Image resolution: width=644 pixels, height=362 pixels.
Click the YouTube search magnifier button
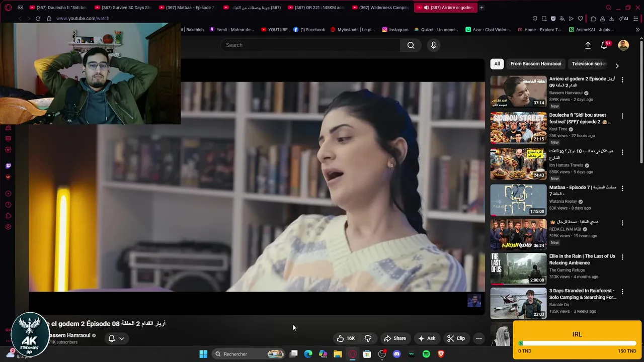[x=411, y=45]
